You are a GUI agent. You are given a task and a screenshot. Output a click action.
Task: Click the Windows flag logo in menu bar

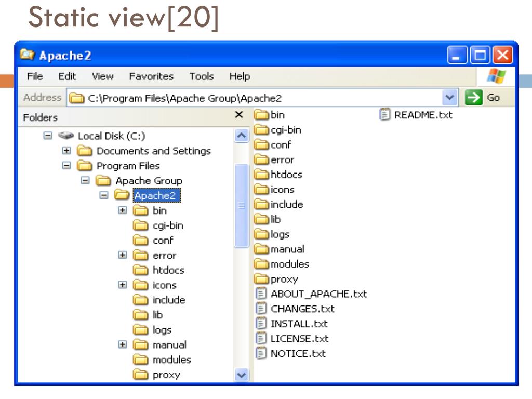click(496, 76)
